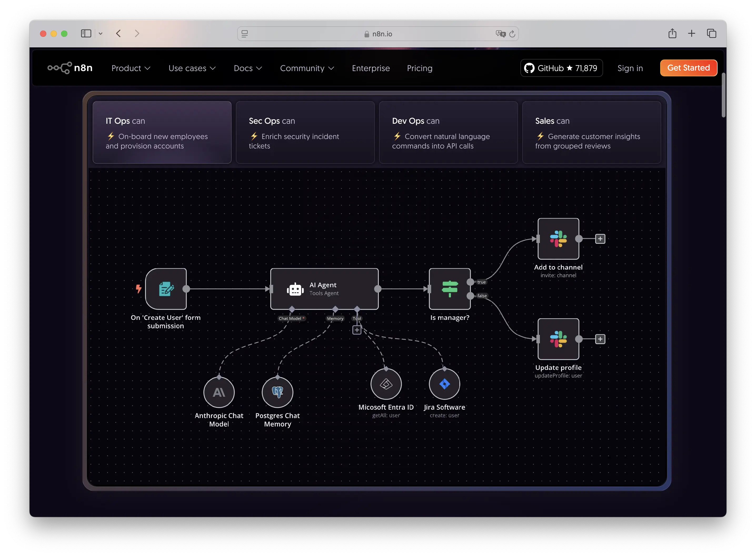Go to the Enterprise page
756x556 pixels.
371,68
